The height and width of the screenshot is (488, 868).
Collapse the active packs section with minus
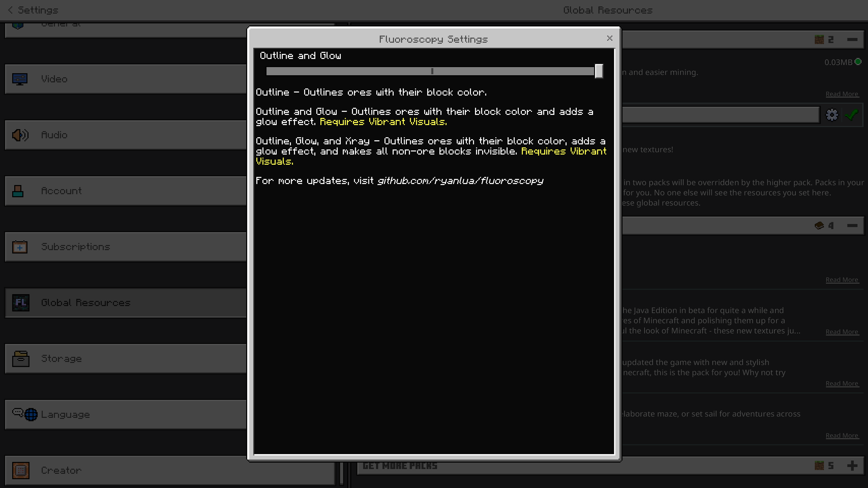tap(853, 39)
